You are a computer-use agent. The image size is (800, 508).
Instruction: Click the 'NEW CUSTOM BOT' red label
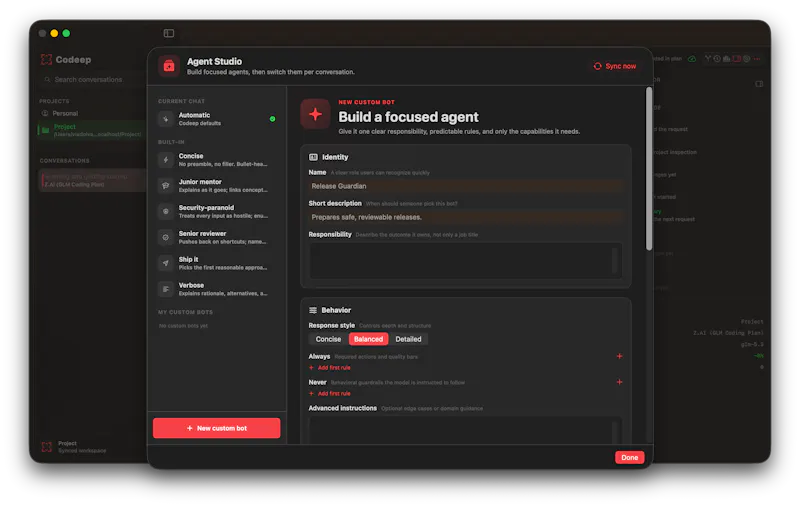point(366,103)
